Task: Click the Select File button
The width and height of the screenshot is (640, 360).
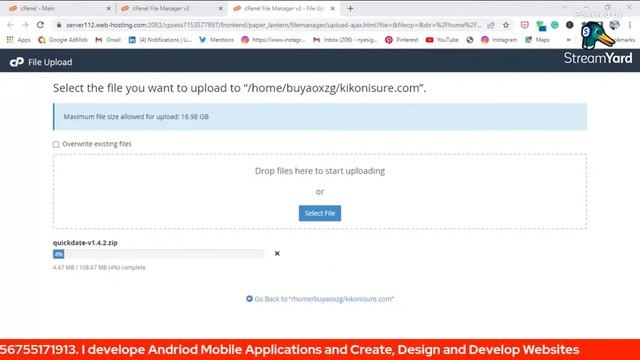Action: tap(320, 213)
